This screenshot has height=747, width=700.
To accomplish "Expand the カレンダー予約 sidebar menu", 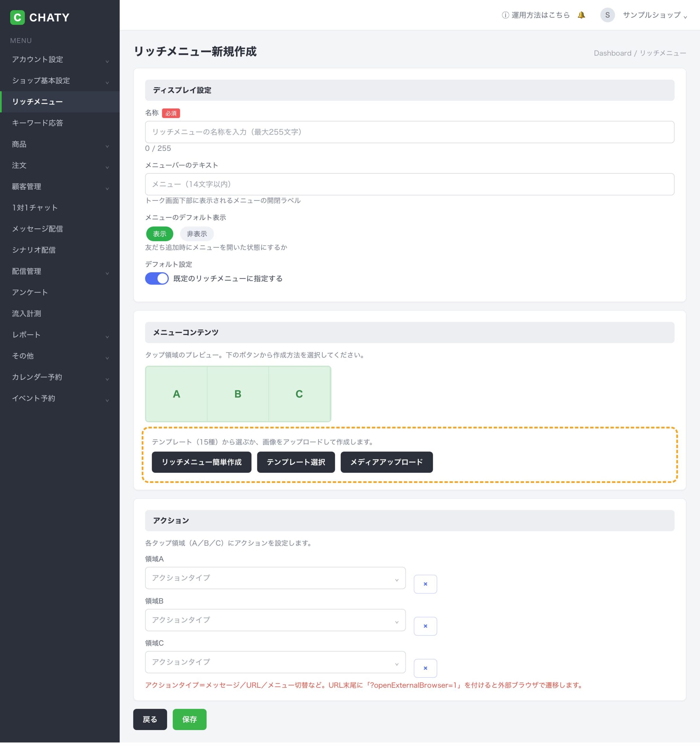I will pos(60,377).
